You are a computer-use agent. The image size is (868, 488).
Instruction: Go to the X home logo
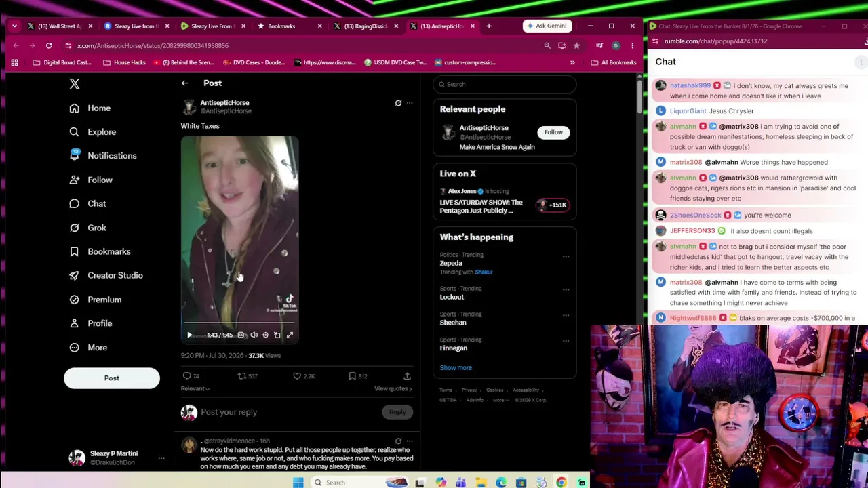click(75, 84)
